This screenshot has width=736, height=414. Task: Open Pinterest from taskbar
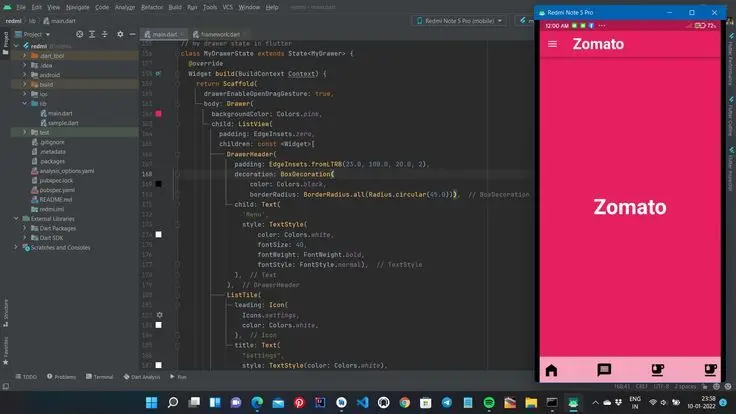tap(299, 402)
